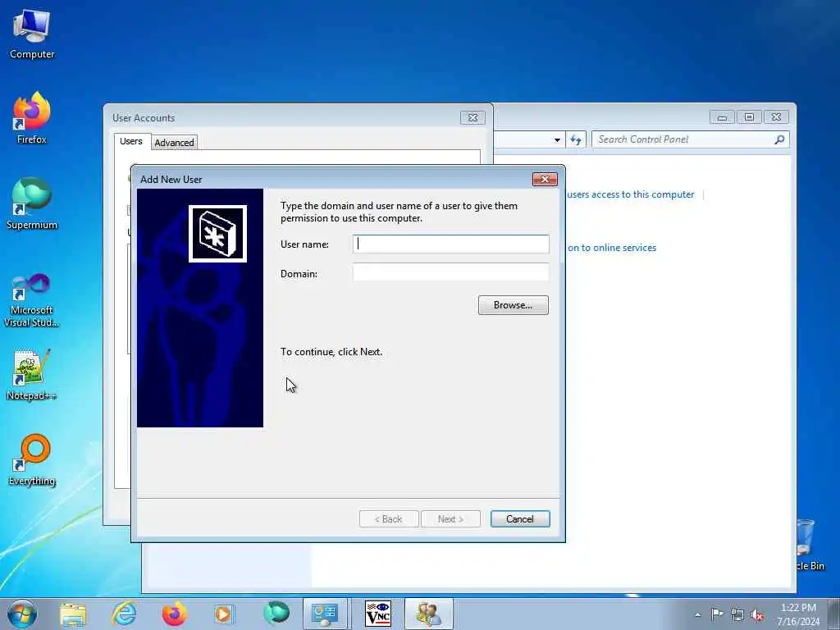Click the Show desktop strip on the taskbar

834,614
